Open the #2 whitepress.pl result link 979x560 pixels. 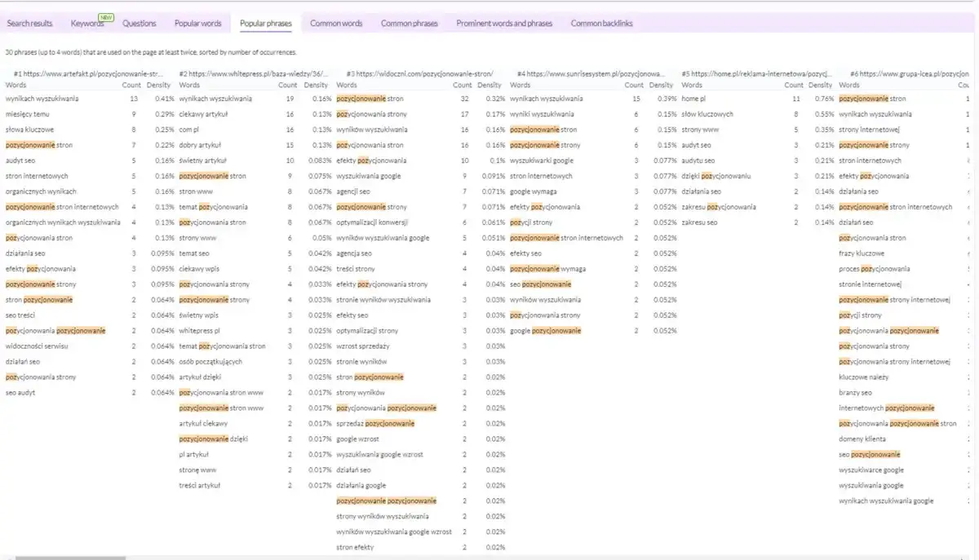(254, 73)
